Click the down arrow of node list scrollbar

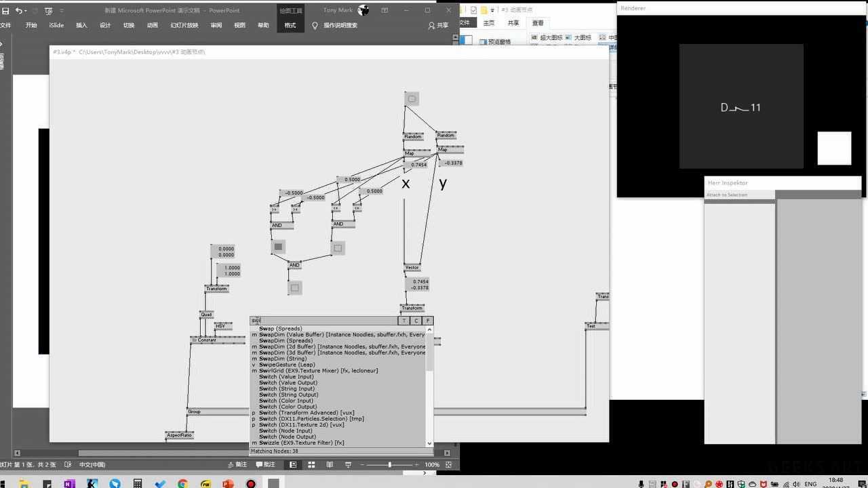pos(429,443)
